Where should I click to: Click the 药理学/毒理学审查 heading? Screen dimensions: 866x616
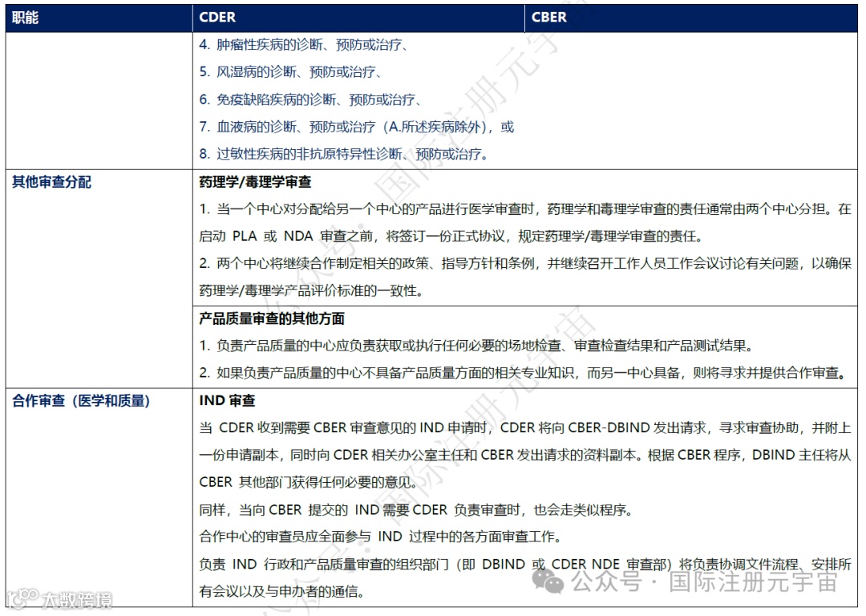click(x=255, y=182)
